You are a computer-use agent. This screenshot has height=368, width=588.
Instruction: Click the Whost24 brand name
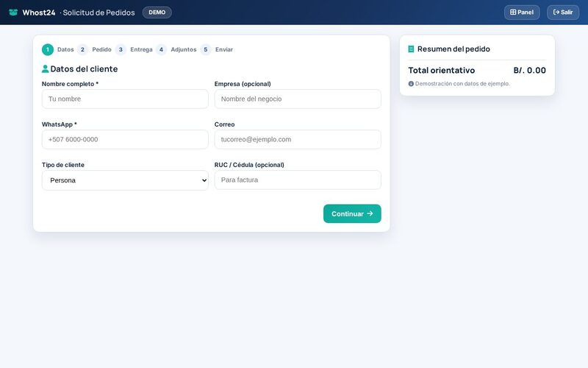click(39, 13)
